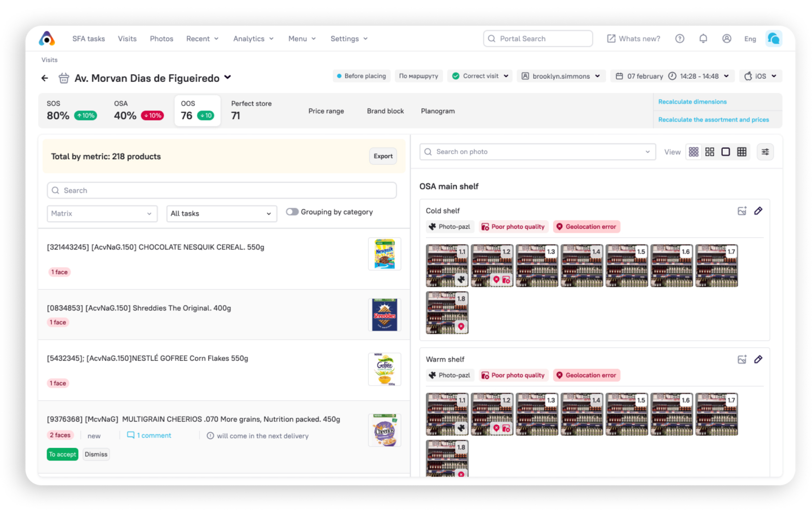
Task: Open the chat support icon
Action: point(773,39)
